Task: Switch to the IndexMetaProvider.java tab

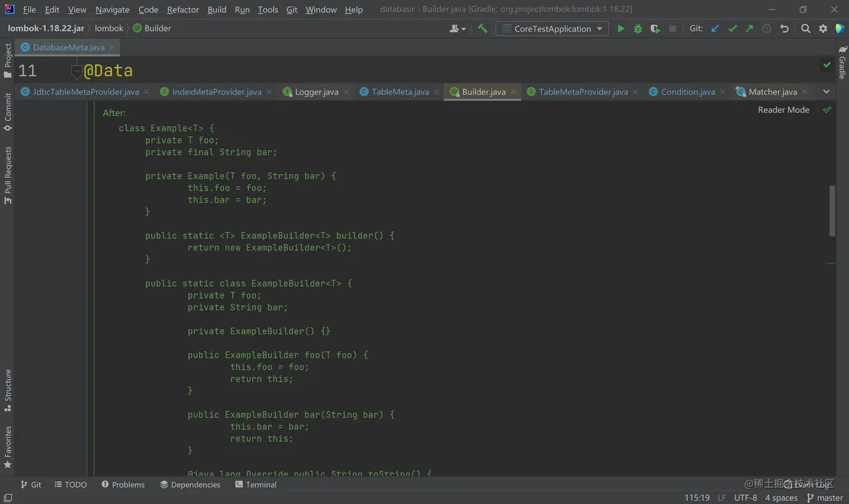Action: click(x=217, y=91)
